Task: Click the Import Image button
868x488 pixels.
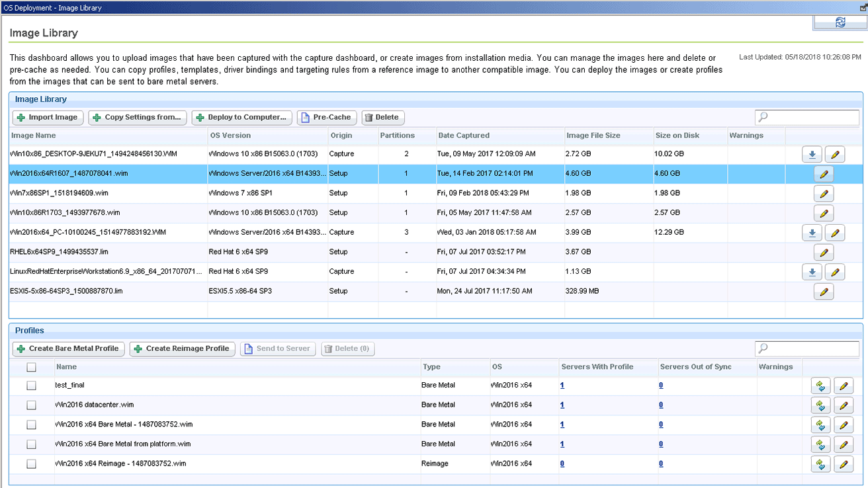Action: pos(47,117)
